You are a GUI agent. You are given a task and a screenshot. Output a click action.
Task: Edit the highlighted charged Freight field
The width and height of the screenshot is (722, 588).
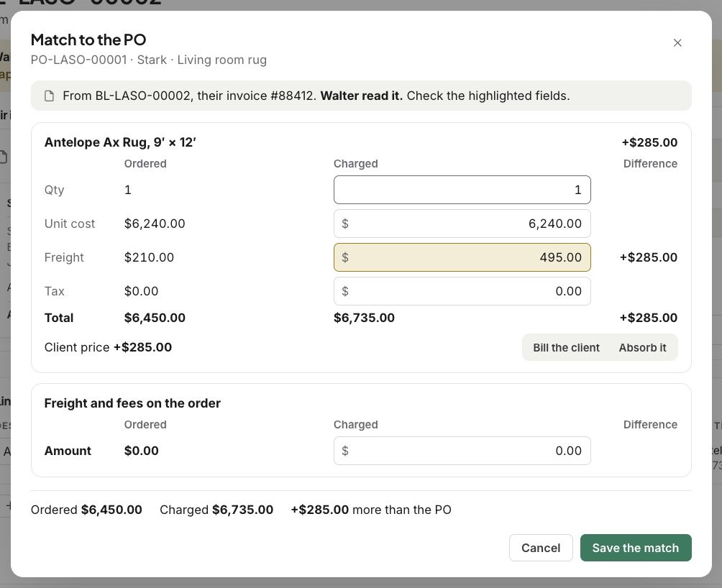tap(462, 257)
